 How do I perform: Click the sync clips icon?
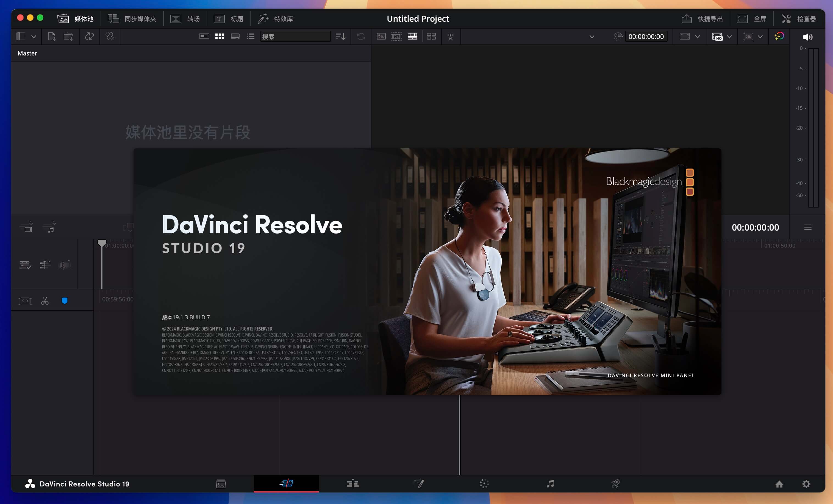(90, 36)
